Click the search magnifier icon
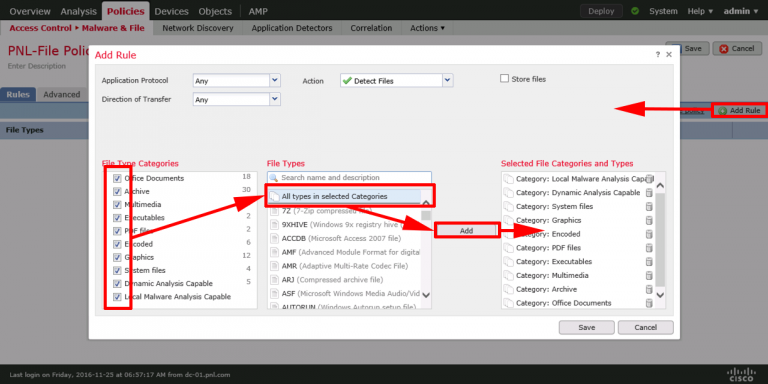768x384 pixels. [274, 178]
